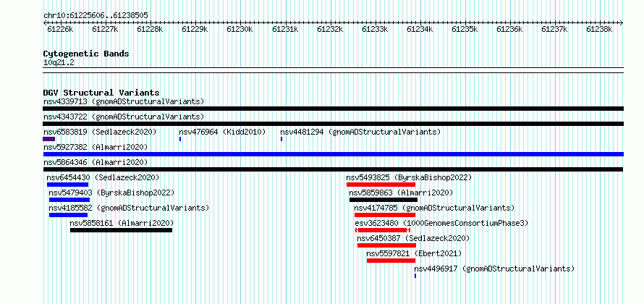The width and height of the screenshot is (644, 304).
Task: Click the Cytogenetic Bands track title
Action: pos(86,54)
